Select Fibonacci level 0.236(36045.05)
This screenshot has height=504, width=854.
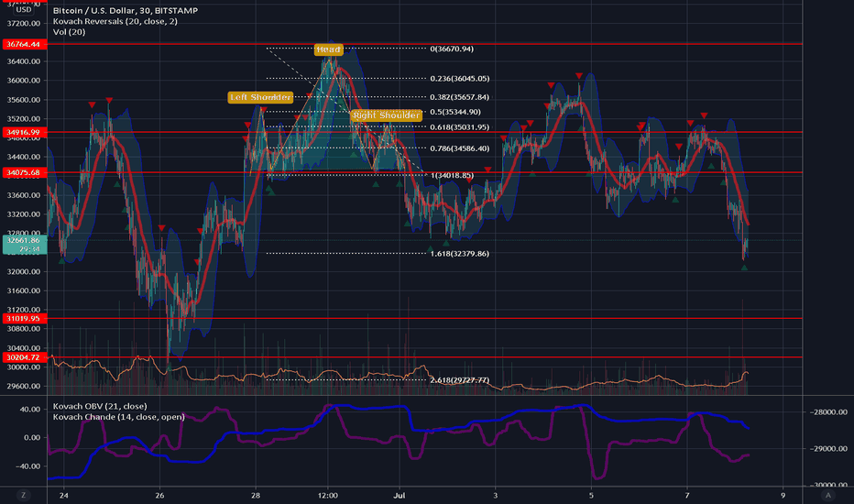tap(460, 79)
